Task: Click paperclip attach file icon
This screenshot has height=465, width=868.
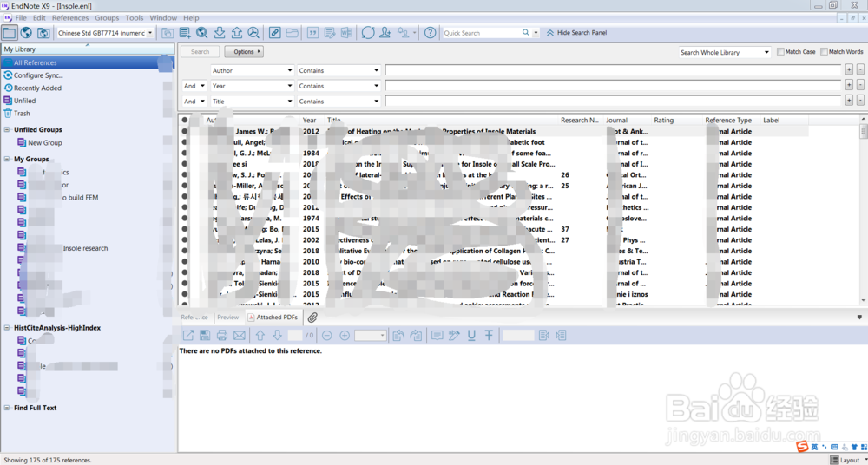Action: [x=312, y=318]
